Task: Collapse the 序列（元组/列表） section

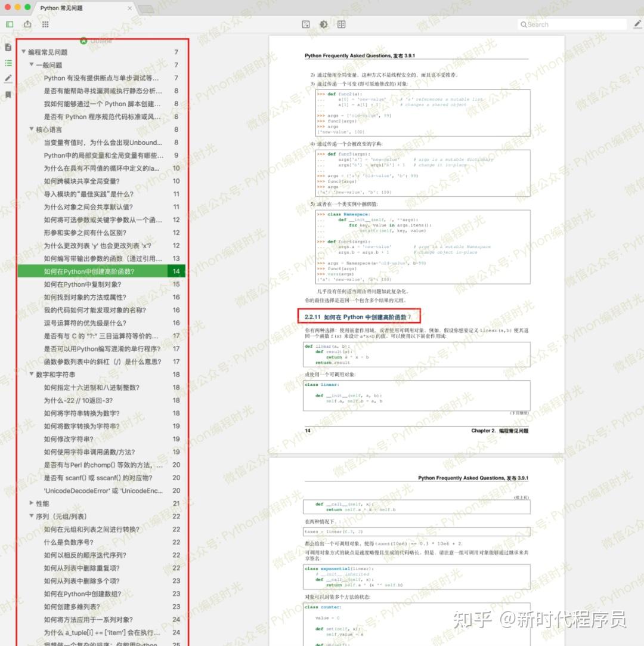Action: (31, 517)
